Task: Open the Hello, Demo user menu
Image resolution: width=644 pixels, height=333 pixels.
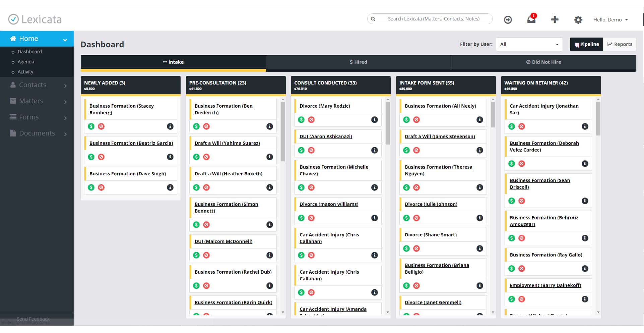Action: tap(610, 20)
